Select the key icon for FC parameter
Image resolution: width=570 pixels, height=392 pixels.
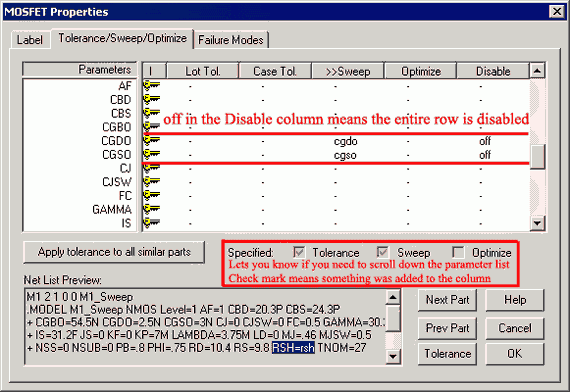(152, 195)
